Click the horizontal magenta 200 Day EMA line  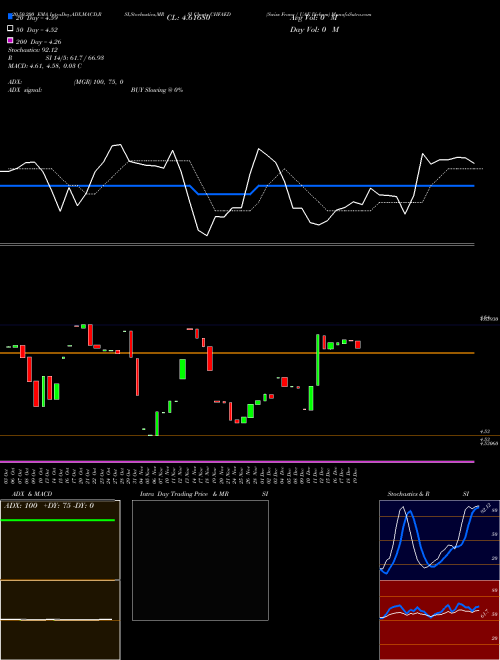(237, 462)
